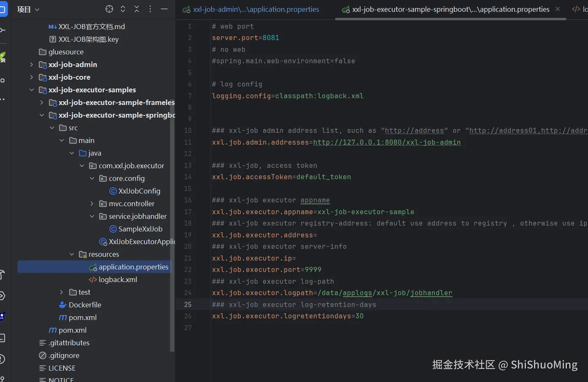
Task: Expand the xxl-job-core module
Action: click(31, 77)
